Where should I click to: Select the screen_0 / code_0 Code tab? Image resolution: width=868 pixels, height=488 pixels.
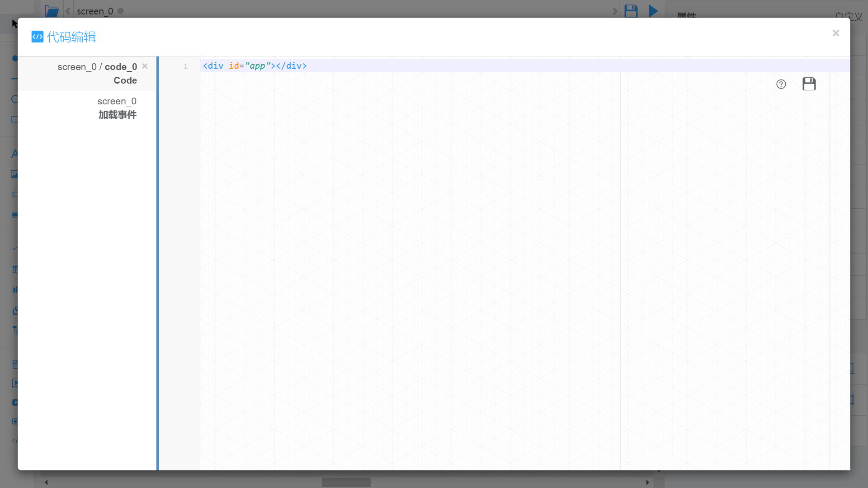pos(97,74)
